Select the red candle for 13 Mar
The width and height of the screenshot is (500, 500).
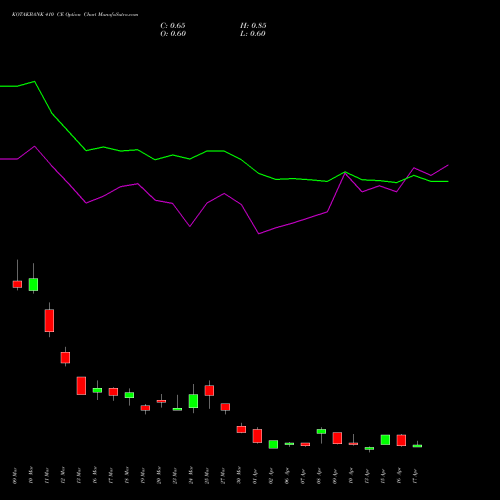point(81,386)
